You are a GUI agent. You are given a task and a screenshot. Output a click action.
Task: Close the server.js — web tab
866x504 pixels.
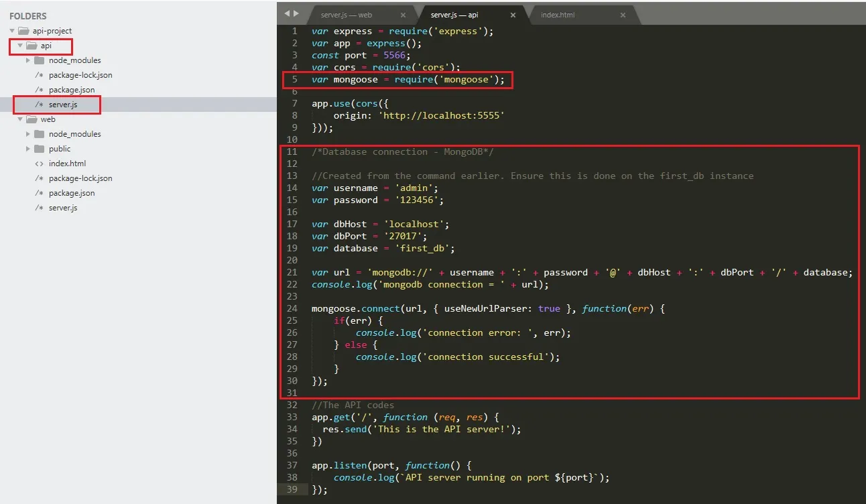coord(403,15)
